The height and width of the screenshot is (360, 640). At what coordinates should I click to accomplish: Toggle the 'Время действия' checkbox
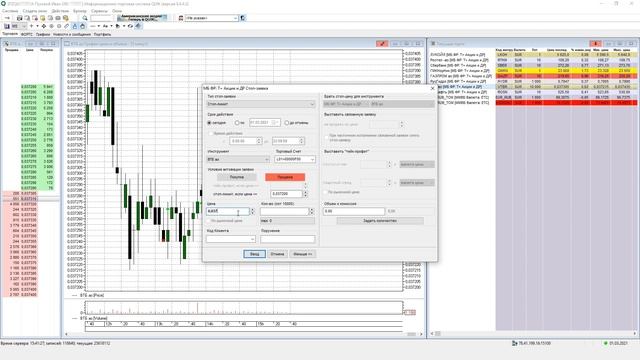[211, 133]
